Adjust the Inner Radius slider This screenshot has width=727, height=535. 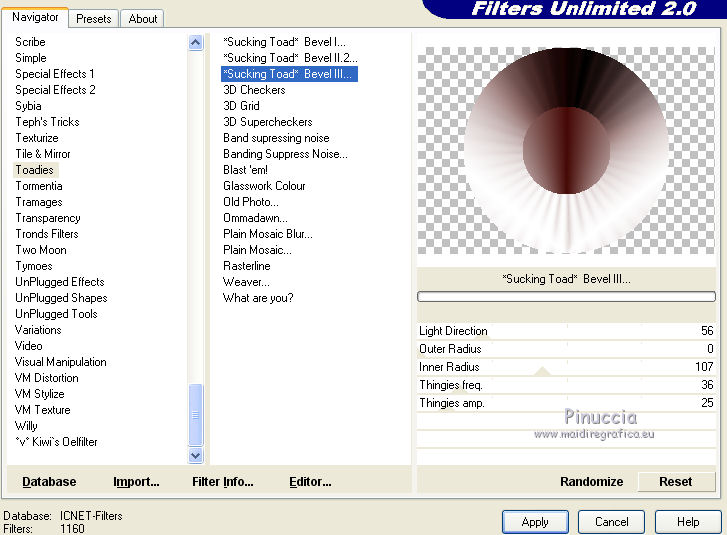point(566,367)
